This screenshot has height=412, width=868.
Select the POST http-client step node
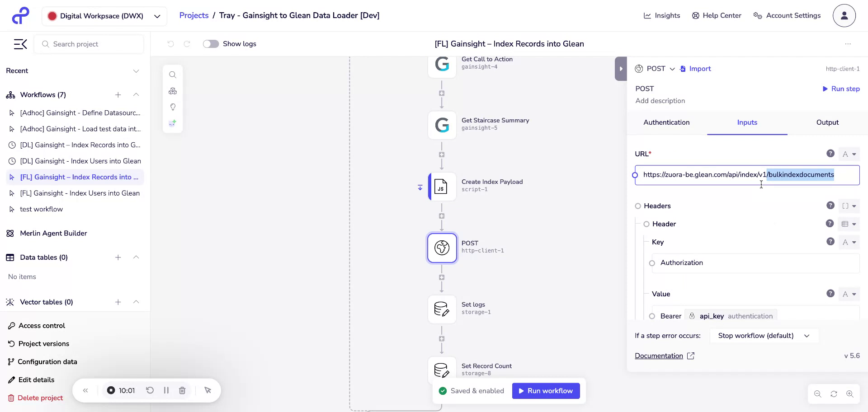(x=442, y=248)
